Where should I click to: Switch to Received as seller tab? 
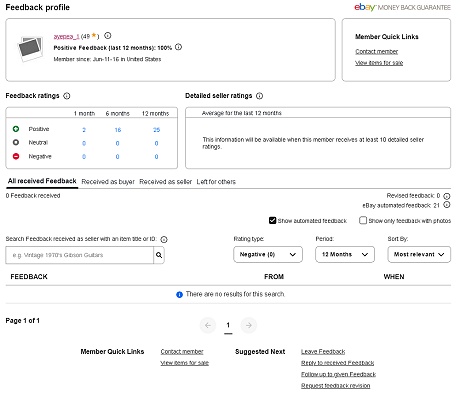pos(165,182)
